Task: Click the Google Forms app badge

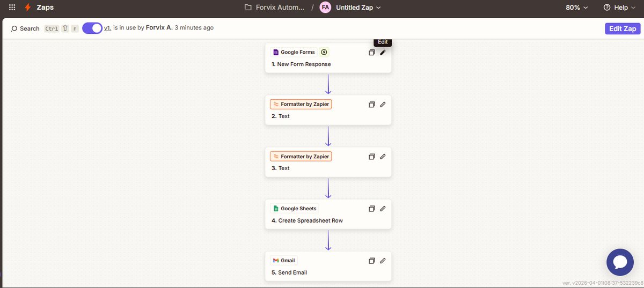Action: coord(294,52)
